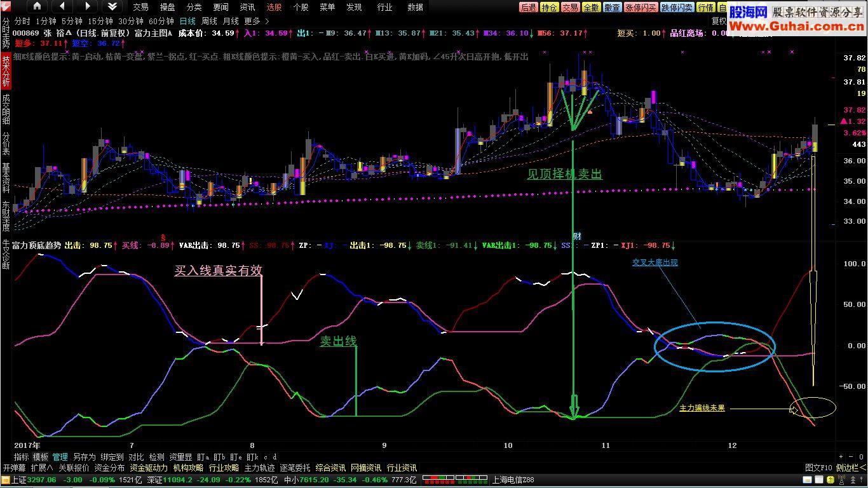
Task: Open the 数据 menu
Action: coord(415,7)
